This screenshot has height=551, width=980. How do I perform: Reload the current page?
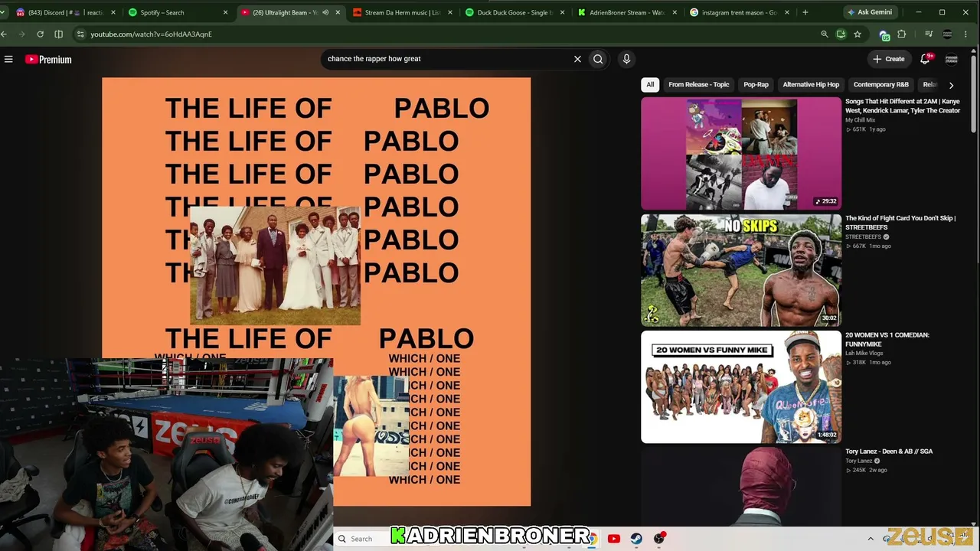point(40,34)
